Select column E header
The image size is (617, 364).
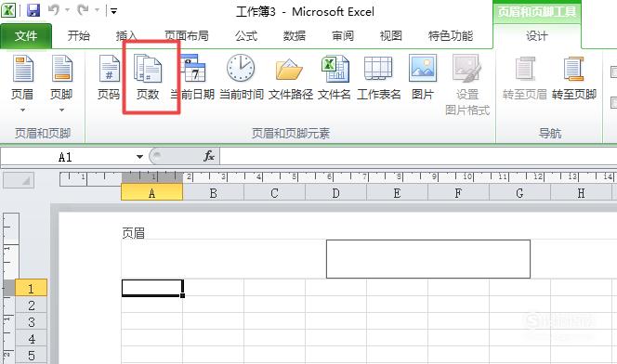397,193
